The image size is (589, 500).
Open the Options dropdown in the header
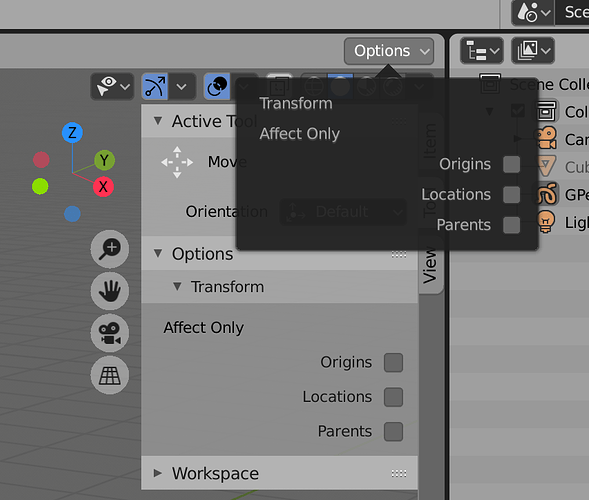coord(389,51)
